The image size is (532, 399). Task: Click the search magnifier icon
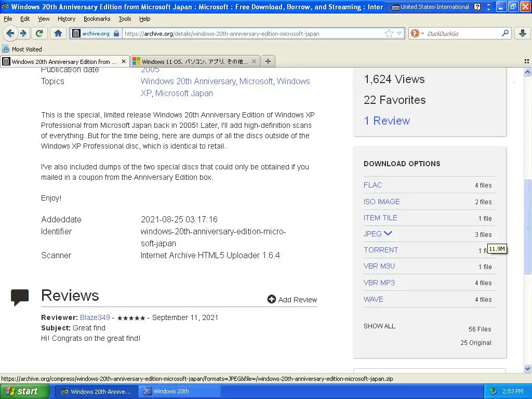coord(505,33)
